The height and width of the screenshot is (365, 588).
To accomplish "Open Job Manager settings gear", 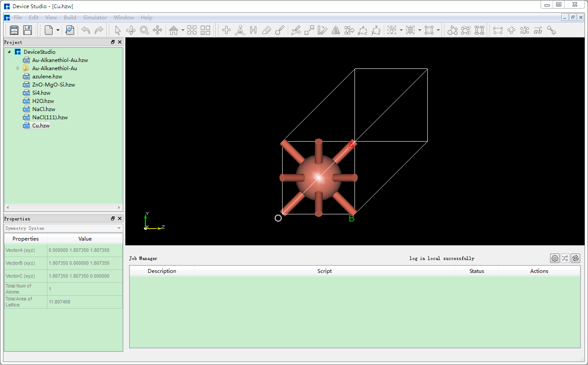I will coord(554,258).
